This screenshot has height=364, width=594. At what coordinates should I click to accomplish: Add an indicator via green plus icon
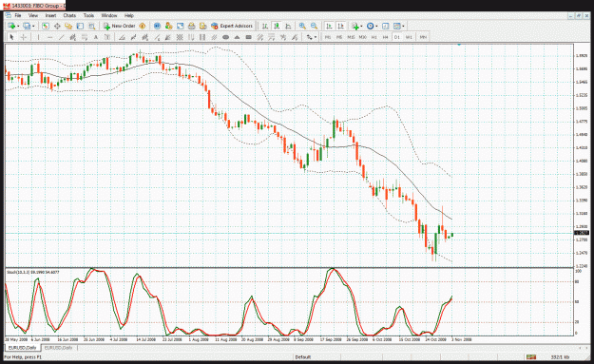click(354, 26)
